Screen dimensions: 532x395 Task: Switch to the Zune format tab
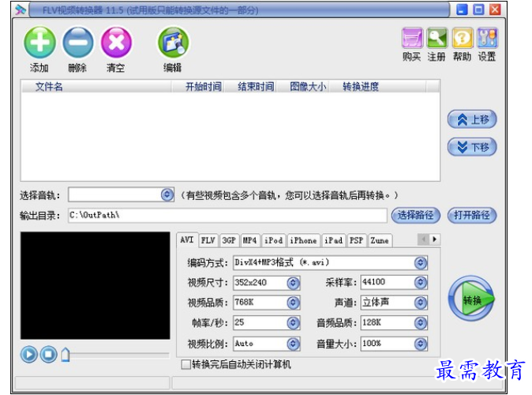click(x=380, y=240)
